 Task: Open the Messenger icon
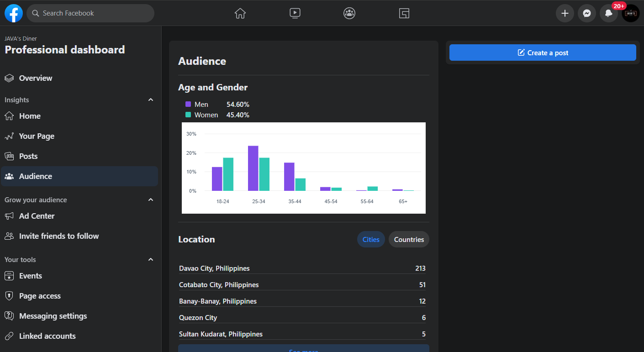click(587, 13)
